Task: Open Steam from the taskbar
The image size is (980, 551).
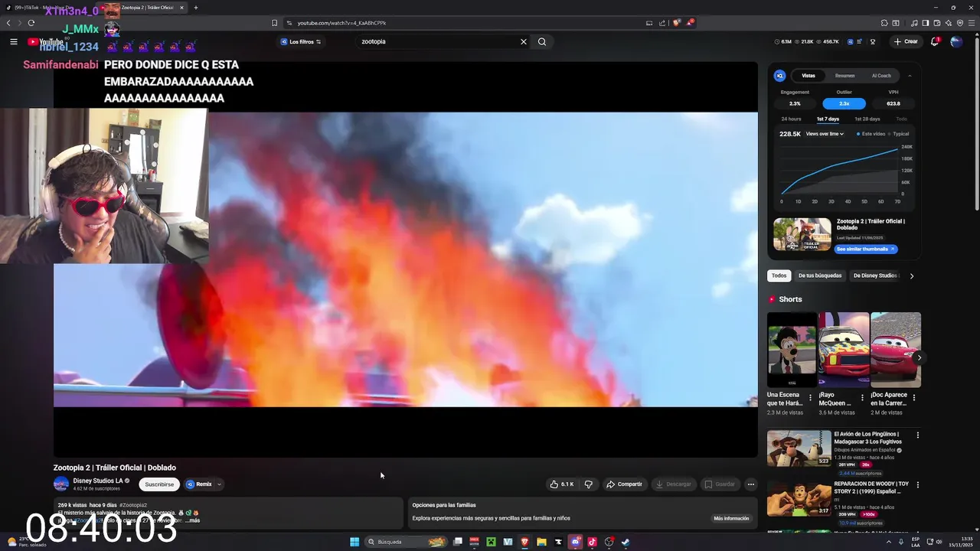Action: tap(626, 542)
